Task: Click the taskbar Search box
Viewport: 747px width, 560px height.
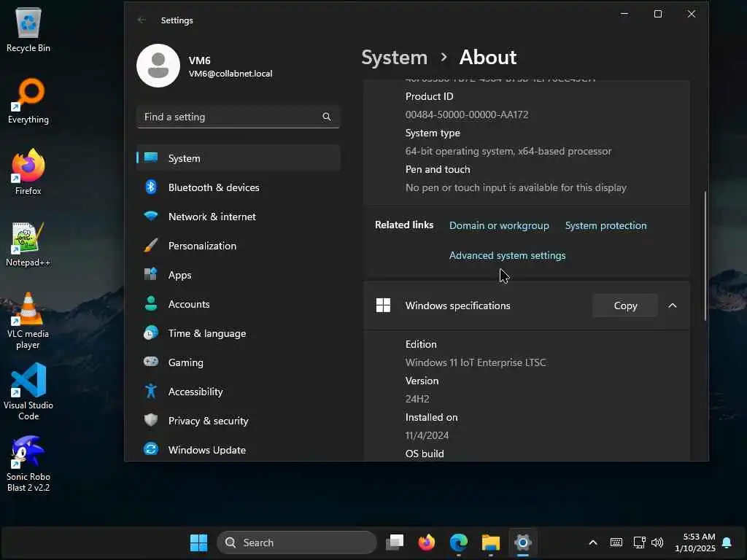Action: [x=297, y=542]
